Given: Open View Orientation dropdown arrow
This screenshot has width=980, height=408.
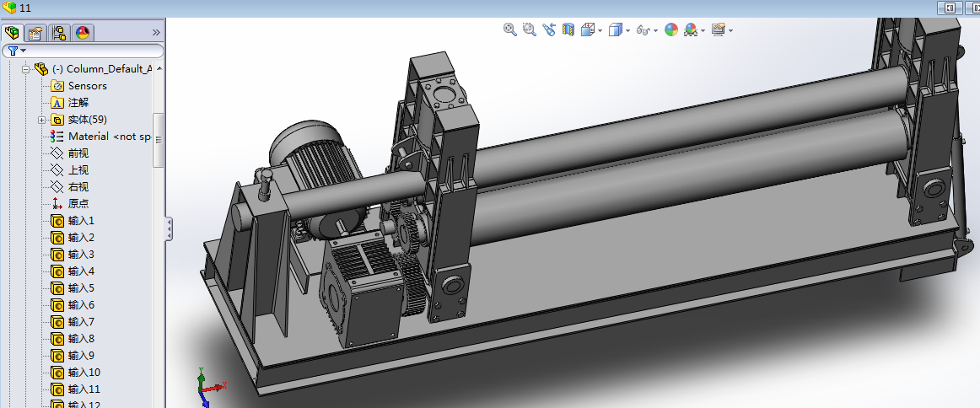Looking at the screenshot, I should pyautogui.click(x=600, y=30).
